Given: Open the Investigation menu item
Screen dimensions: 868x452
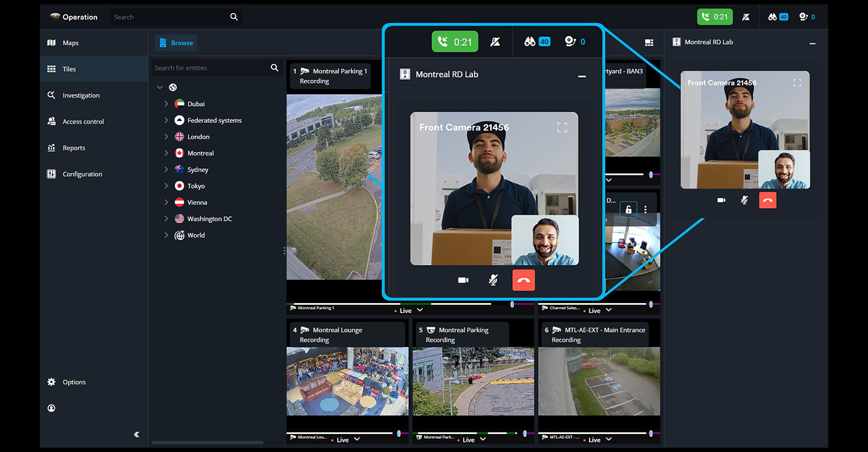Looking at the screenshot, I should point(81,95).
